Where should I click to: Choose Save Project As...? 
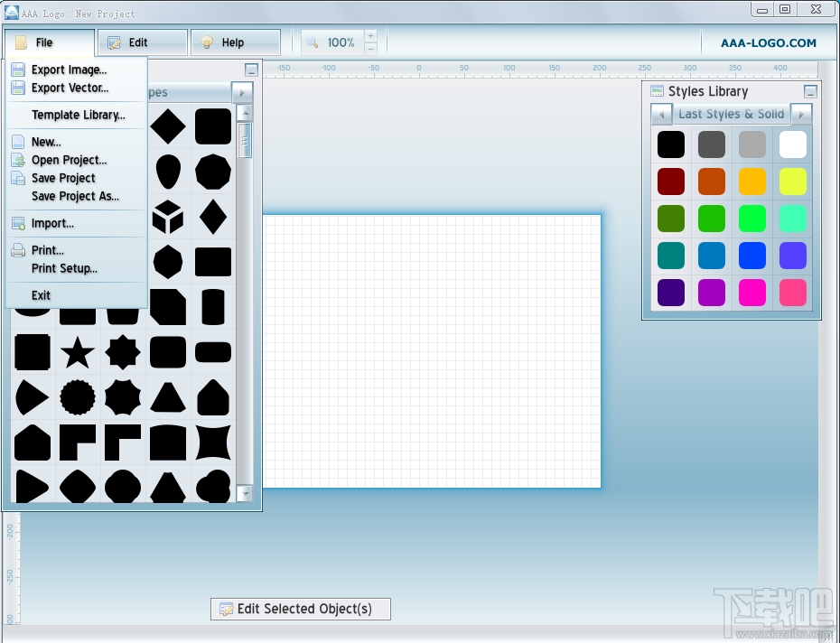(x=76, y=196)
